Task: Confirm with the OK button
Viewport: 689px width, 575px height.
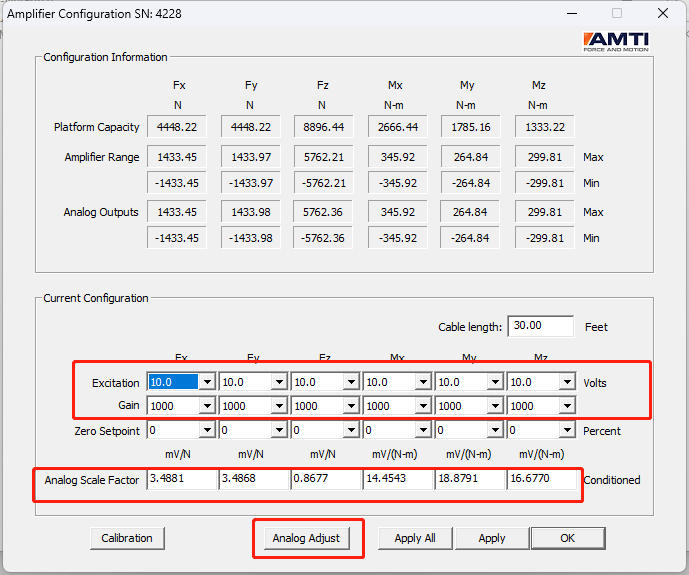Action: (568, 538)
